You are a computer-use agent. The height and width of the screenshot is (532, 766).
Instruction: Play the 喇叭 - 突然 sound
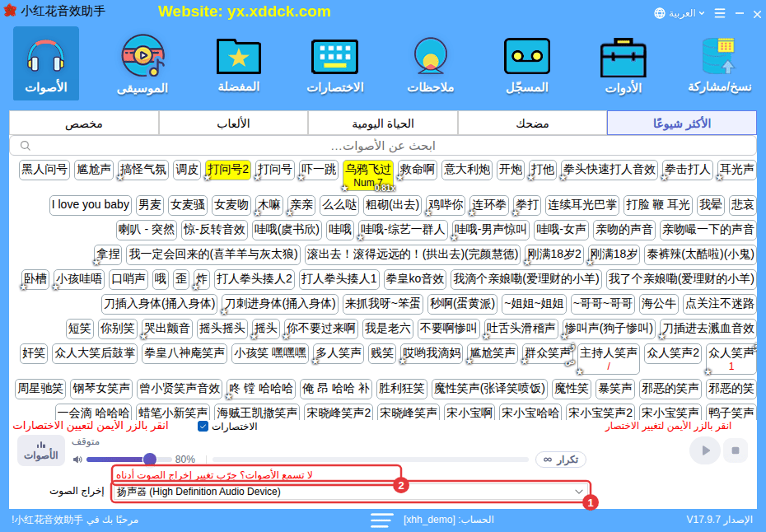(147, 229)
